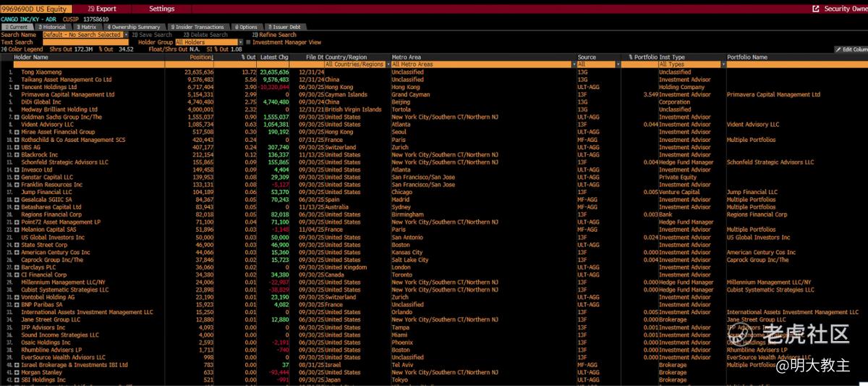Switch to the Historical tab
This screenshot has width=868, height=386.
pyautogui.click(x=52, y=27)
